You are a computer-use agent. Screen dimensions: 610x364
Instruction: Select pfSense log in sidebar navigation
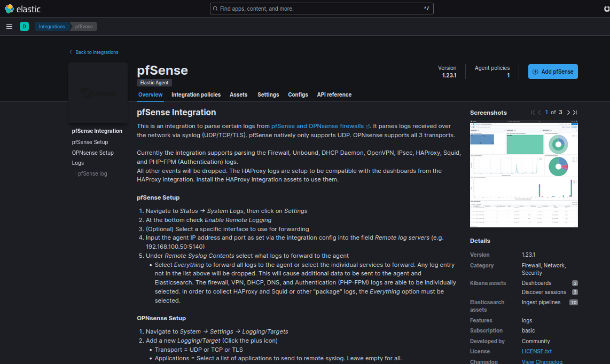point(92,173)
